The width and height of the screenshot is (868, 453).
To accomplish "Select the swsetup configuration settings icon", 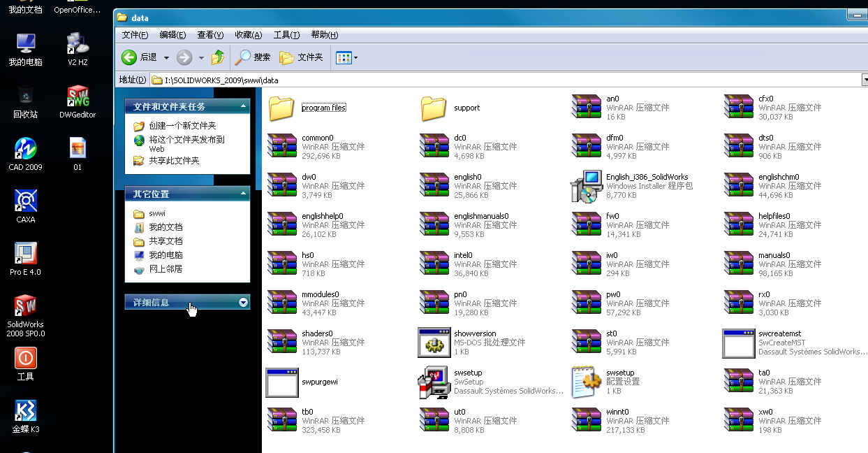I will tap(587, 382).
